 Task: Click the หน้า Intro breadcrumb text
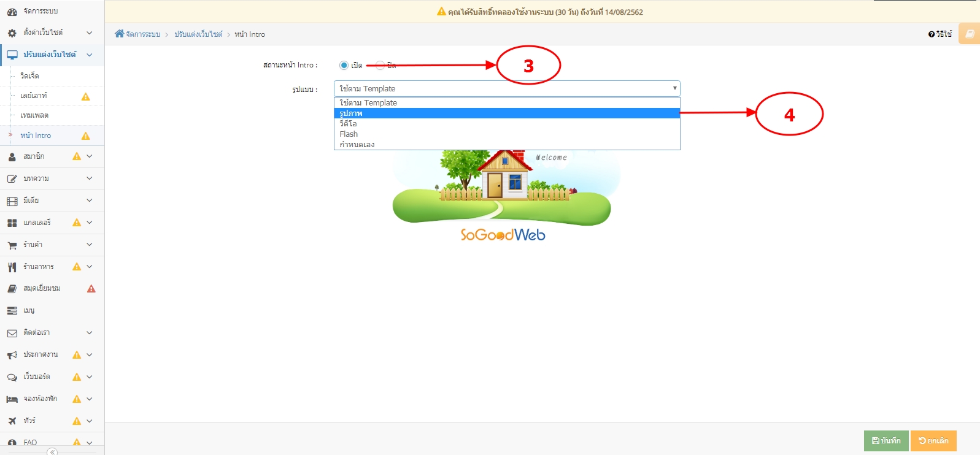(x=250, y=34)
